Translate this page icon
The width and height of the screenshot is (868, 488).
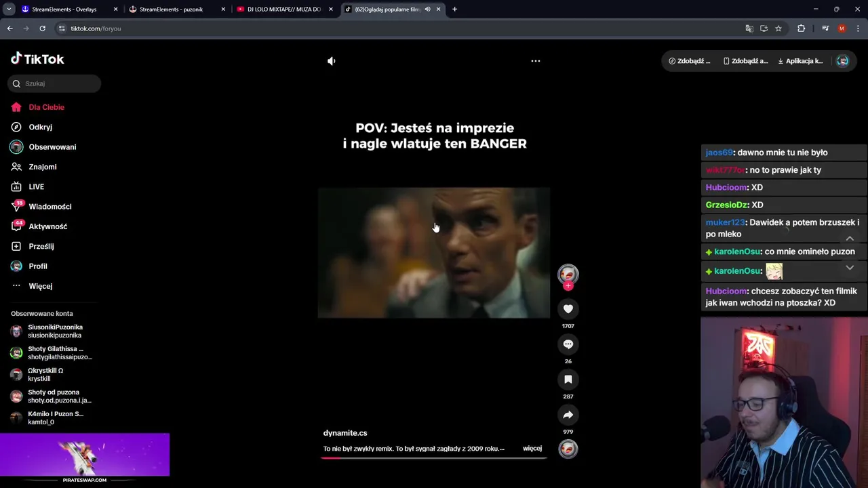(749, 28)
